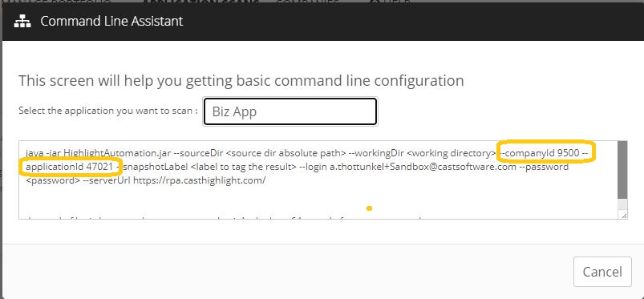This screenshot has height=299, width=644.
Task: Click the text area resize grip
Action: coord(623,215)
